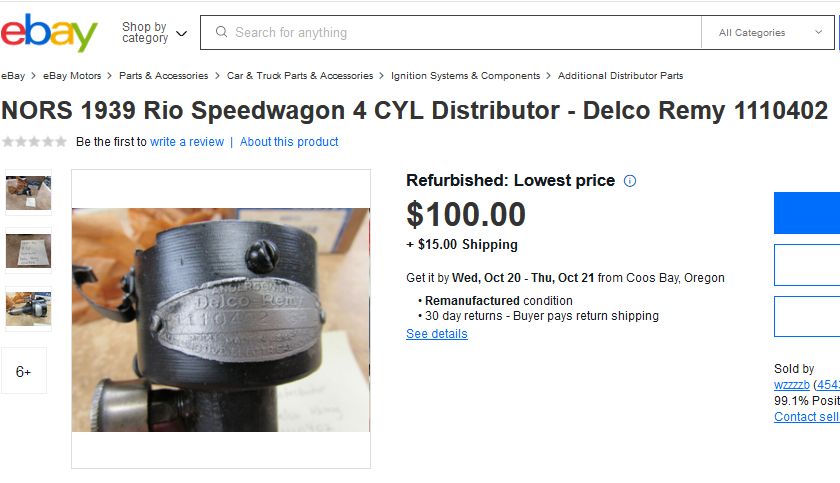Viewport: 840px width, 483px height.
Task: Click the eBay logo
Action: [49, 33]
